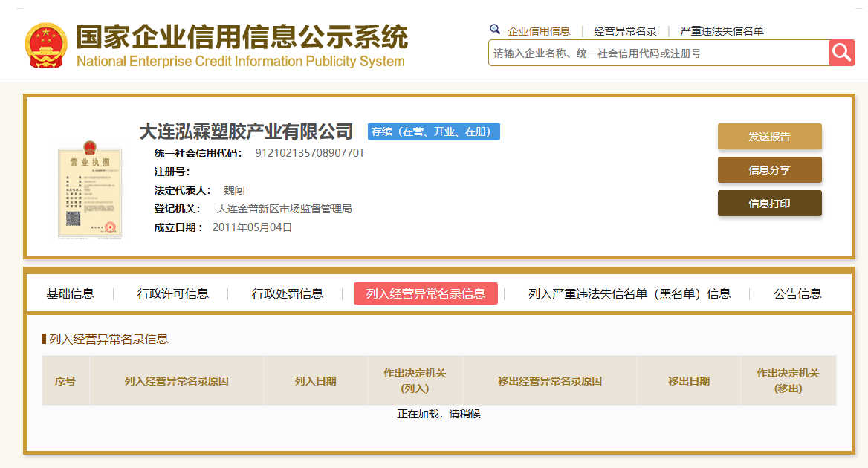Click the 作出决定机关(移出) column header
The height and width of the screenshot is (468, 868).
click(788, 381)
